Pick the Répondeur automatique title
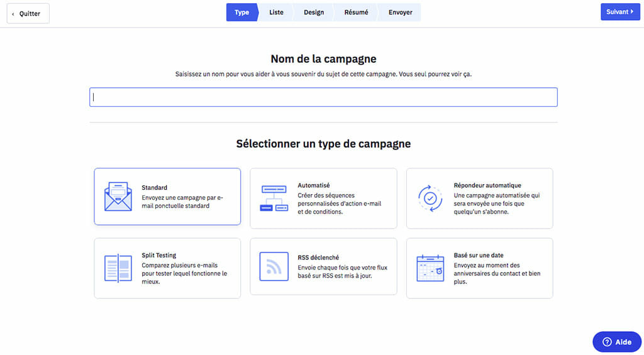 [487, 185]
